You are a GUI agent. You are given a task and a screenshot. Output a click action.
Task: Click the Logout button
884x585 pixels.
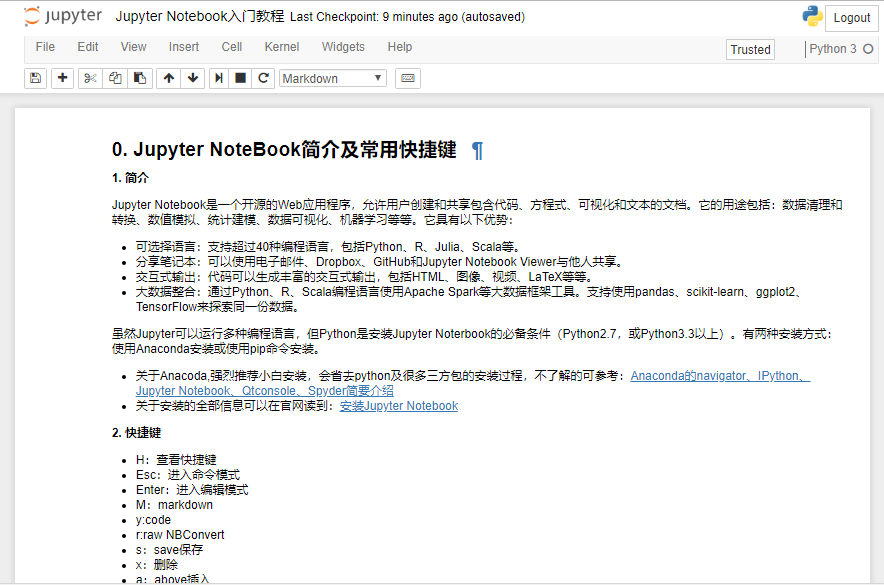point(852,18)
